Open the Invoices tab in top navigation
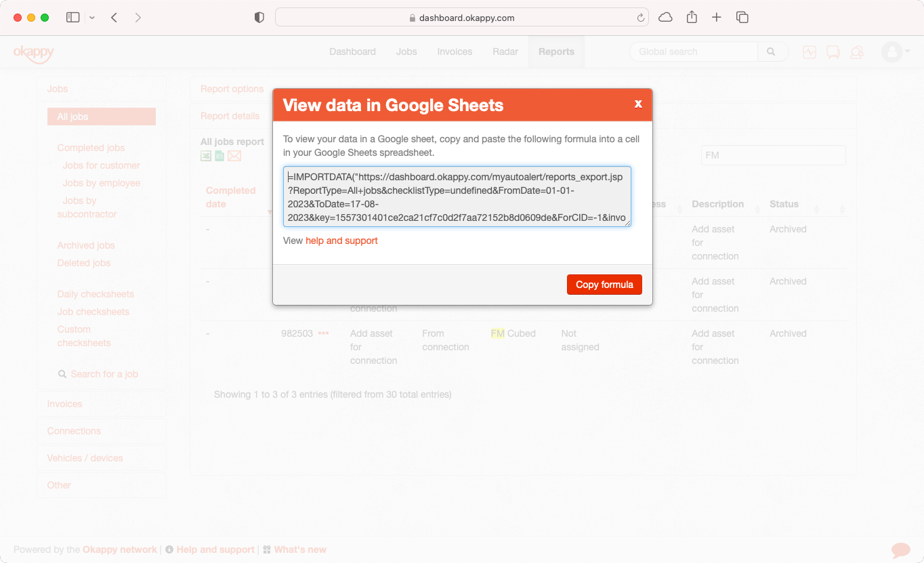This screenshot has width=924, height=563. coord(455,51)
